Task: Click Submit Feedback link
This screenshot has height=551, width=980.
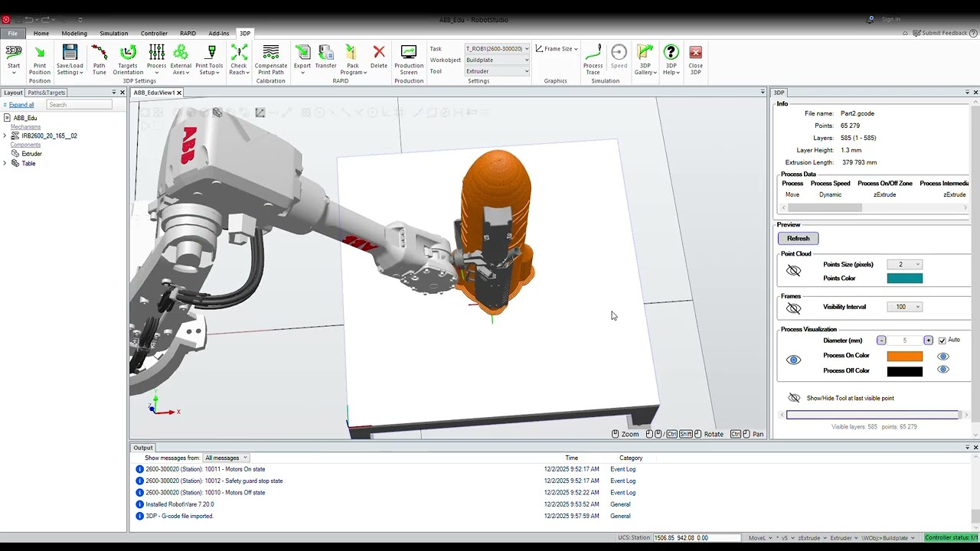Action: [939, 34]
